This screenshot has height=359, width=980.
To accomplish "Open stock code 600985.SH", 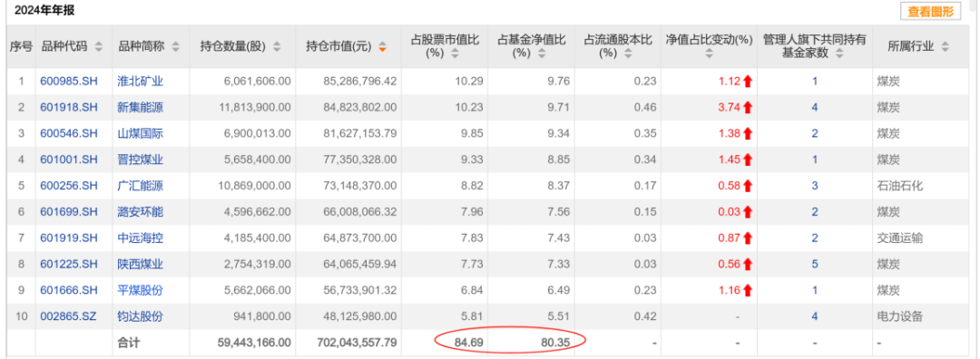I will tap(69, 82).
